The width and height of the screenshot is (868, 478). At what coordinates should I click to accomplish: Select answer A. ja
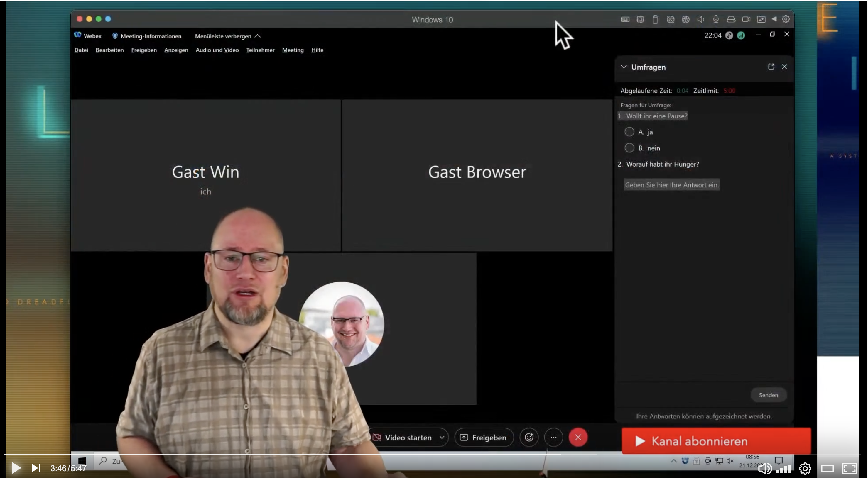(x=629, y=132)
